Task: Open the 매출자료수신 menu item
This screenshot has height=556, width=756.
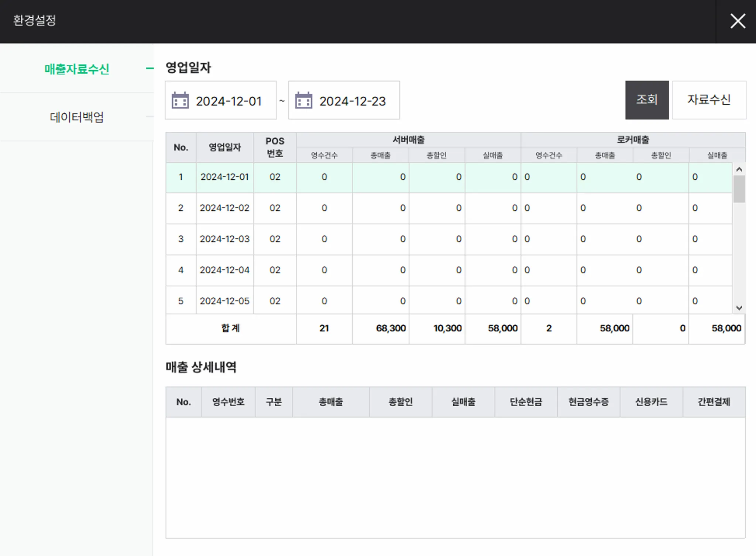Action: click(x=77, y=69)
